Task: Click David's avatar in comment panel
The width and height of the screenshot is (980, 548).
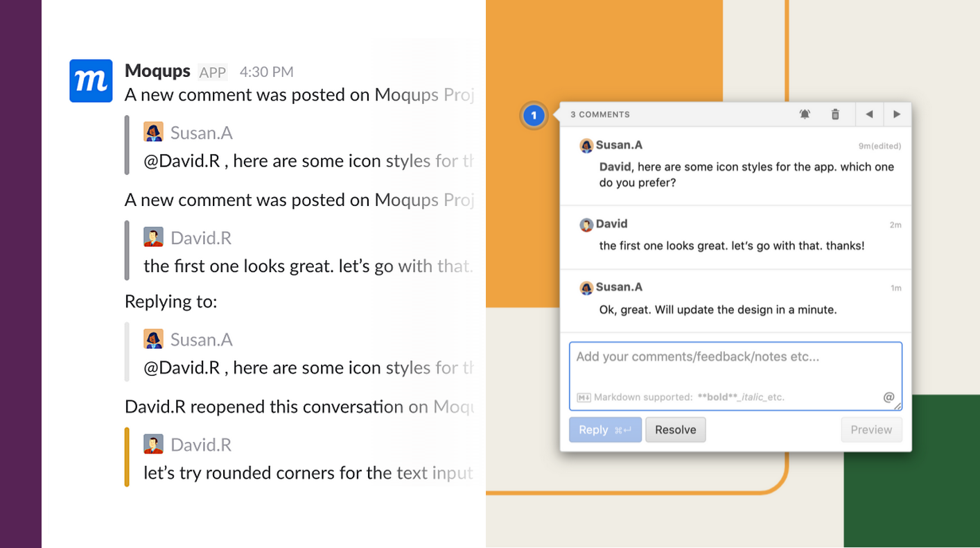Action: pyautogui.click(x=586, y=225)
